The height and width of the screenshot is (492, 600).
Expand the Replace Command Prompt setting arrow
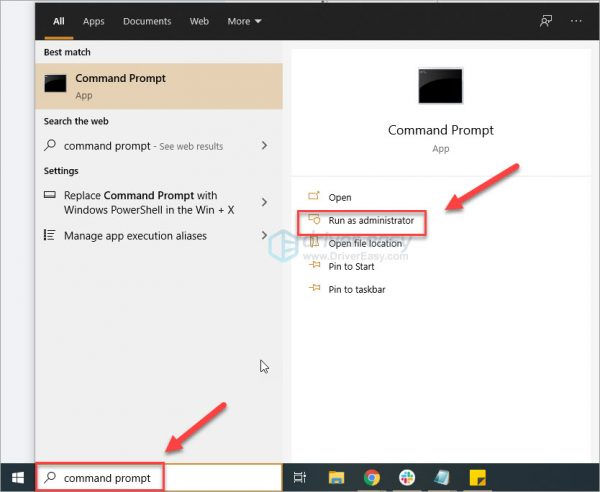pos(264,202)
